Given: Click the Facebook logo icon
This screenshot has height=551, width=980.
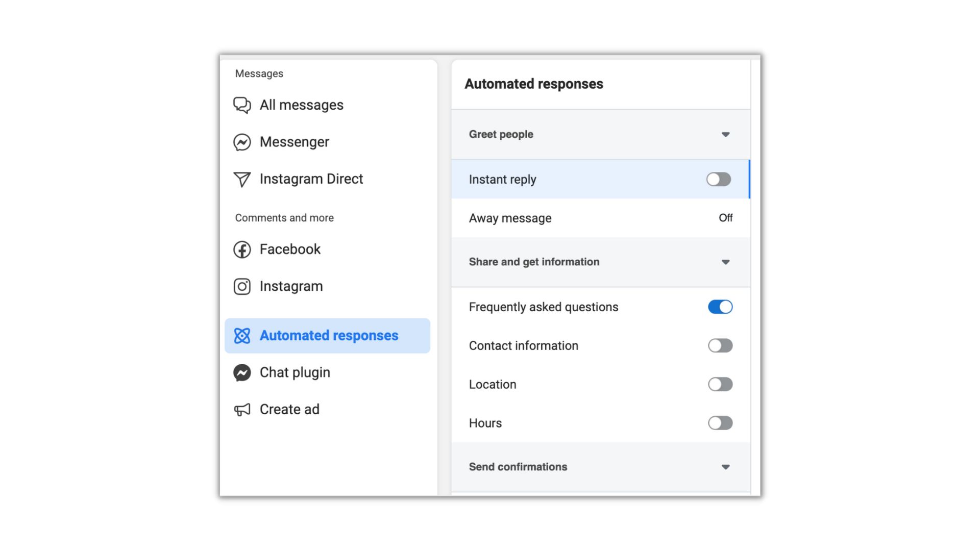Looking at the screenshot, I should coord(242,249).
